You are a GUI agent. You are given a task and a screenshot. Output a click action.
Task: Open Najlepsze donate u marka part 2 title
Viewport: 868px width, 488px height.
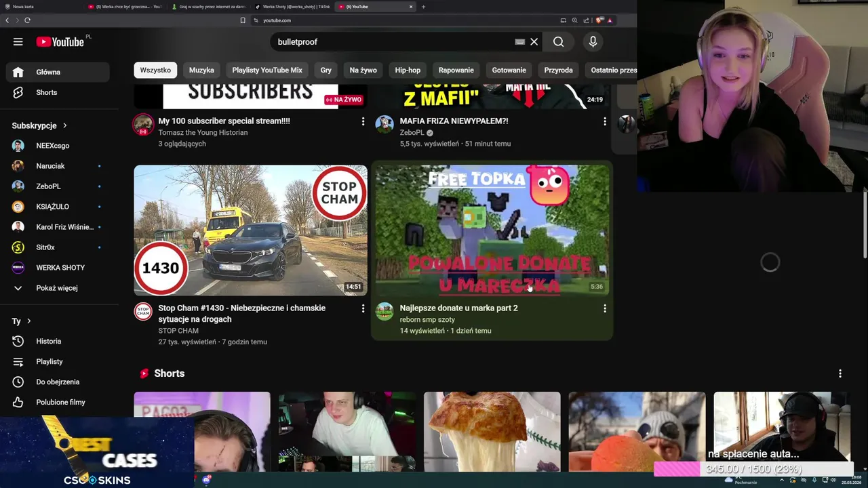(458, 308)
